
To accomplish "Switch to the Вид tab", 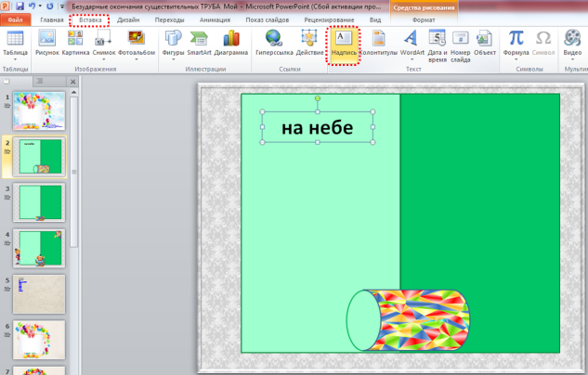I will 375,19.
